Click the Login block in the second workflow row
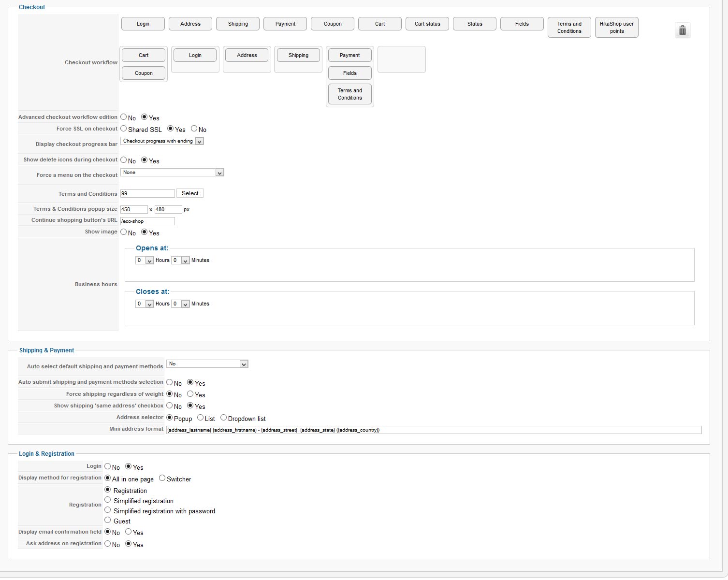Screen dimensions: 728x580 pyautogui.click(x=195, y=55)
